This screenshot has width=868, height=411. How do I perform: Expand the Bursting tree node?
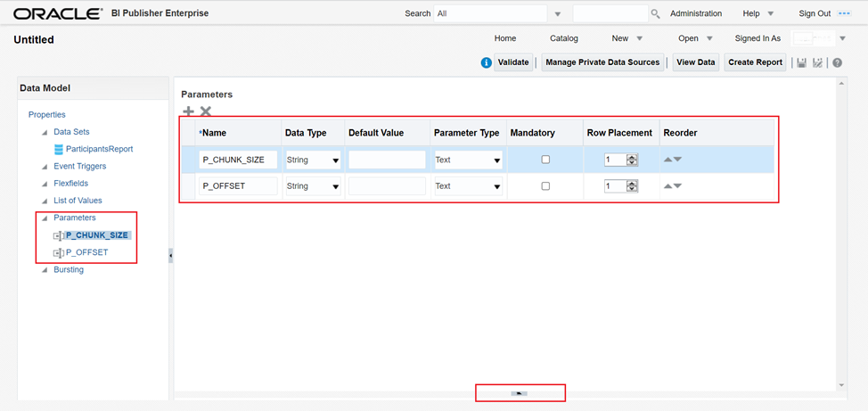pyautogui.click(x=45, y=270)
